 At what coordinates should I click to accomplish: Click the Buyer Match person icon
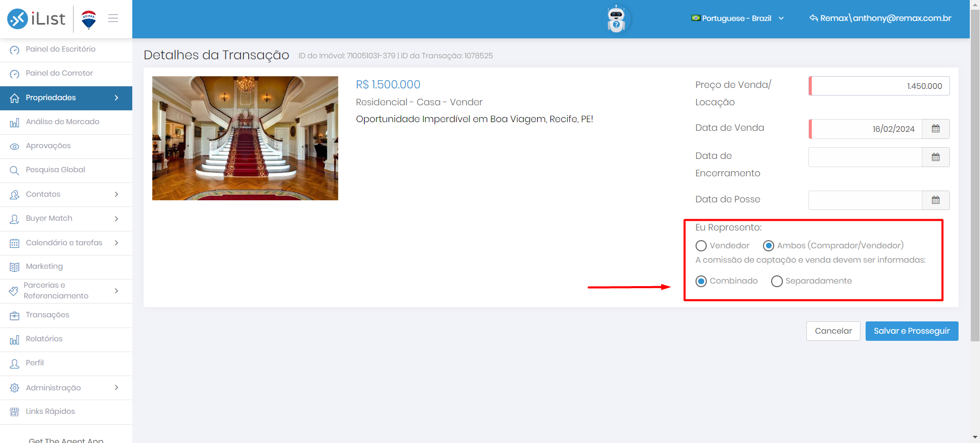14,219
